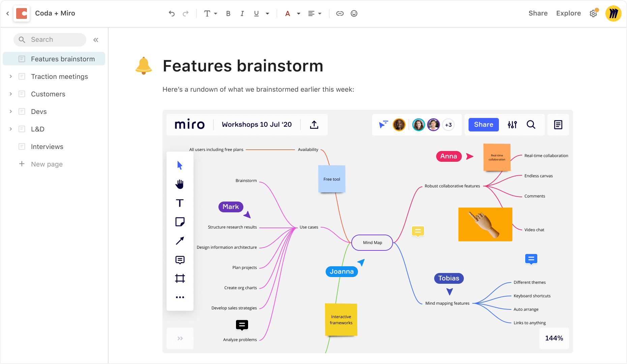
Task: Click the back arrow beside the Coda logo
Action: tap(7, 13)
